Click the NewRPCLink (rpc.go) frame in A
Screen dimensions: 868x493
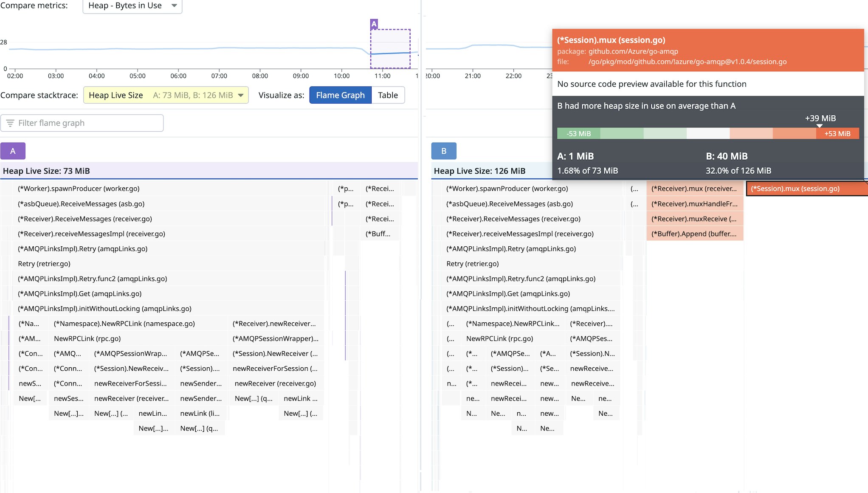87,338
